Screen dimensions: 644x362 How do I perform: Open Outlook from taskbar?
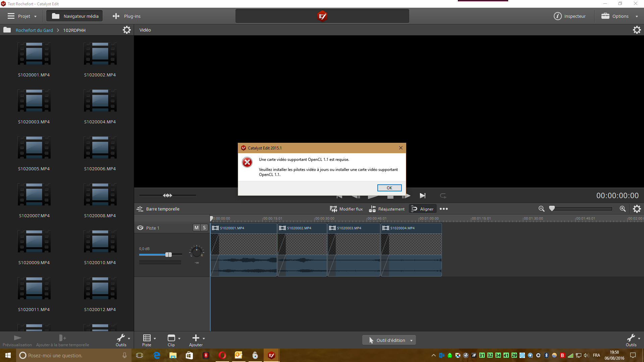point(238,355)
